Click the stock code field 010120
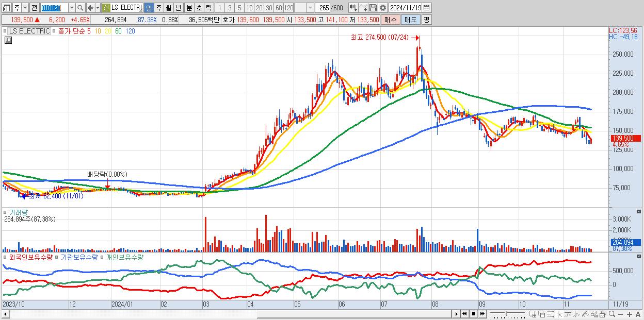Viewport: 644px width, 320px height. click(54, 8)
